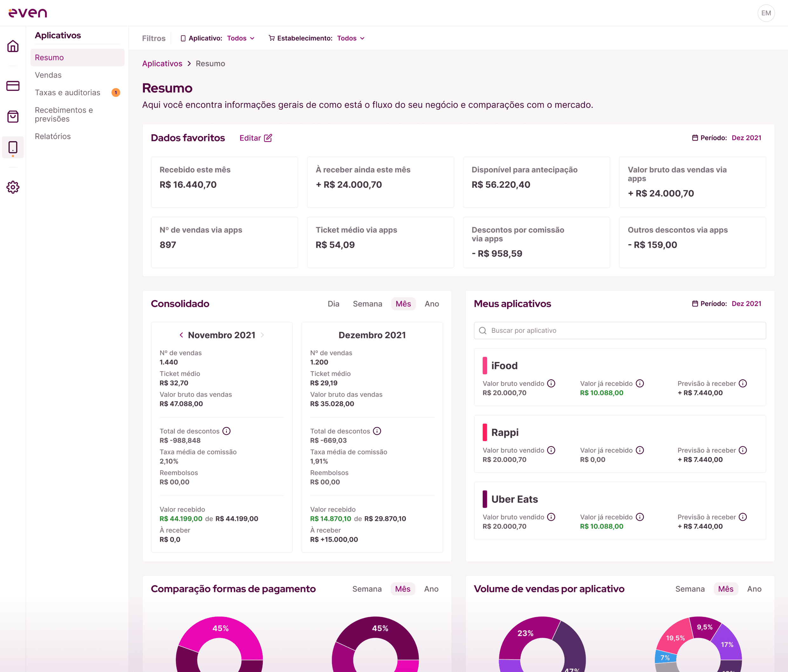Click info icon beside iFood Valor já recebido
Viewport: 788px width, 672px height.
(640, 384)
